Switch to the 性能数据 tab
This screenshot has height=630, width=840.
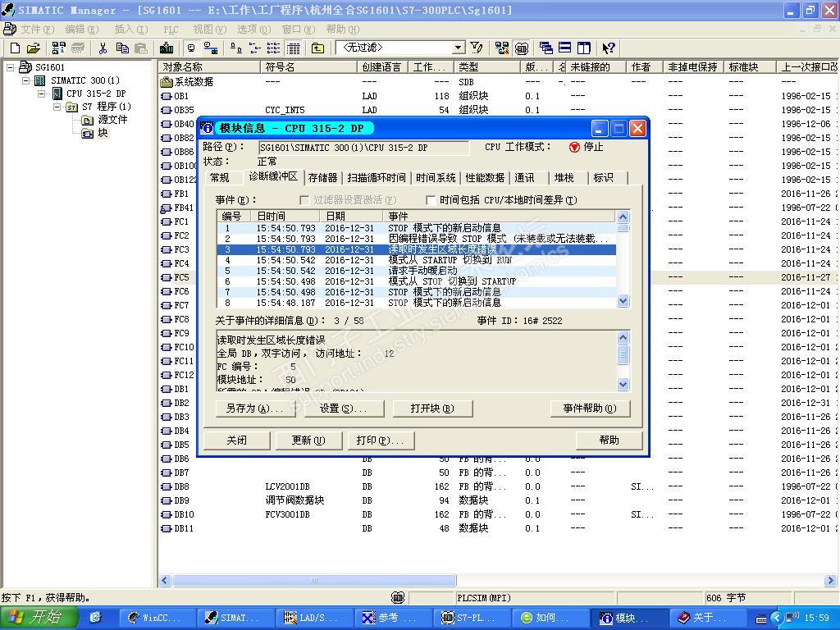485,178
